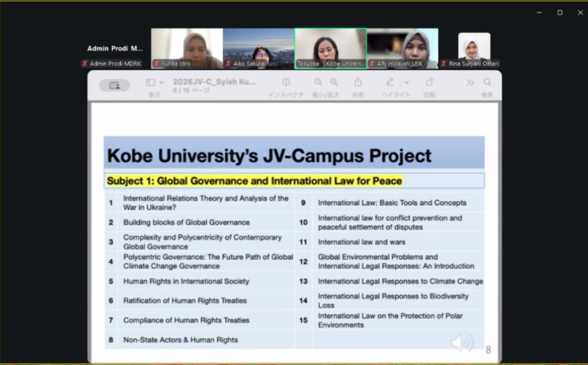Click Compliance of Human Rights Treaties row

pyautogui.click(x=187, y=320)
